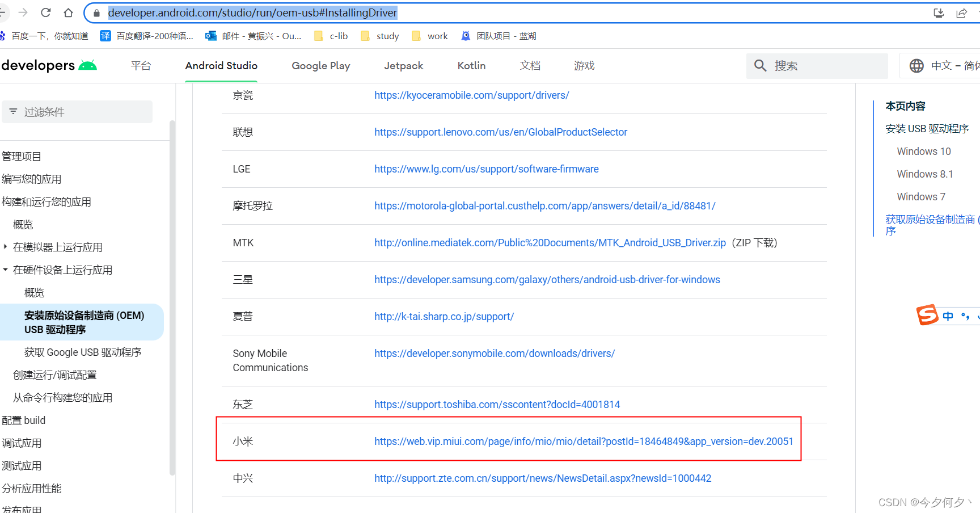Open the Android Studio nav tab

click(221, 66)
